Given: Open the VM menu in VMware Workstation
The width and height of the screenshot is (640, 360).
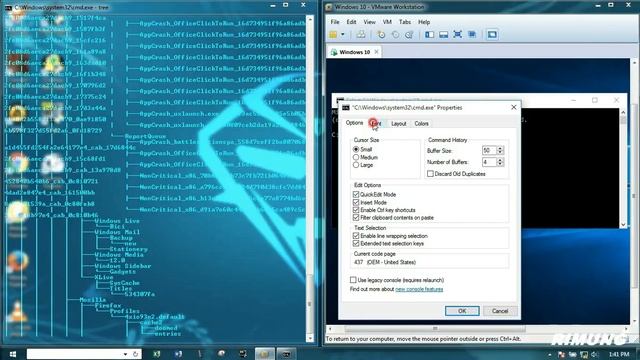Looking at the screenshot, I should [x=387, y=22].
